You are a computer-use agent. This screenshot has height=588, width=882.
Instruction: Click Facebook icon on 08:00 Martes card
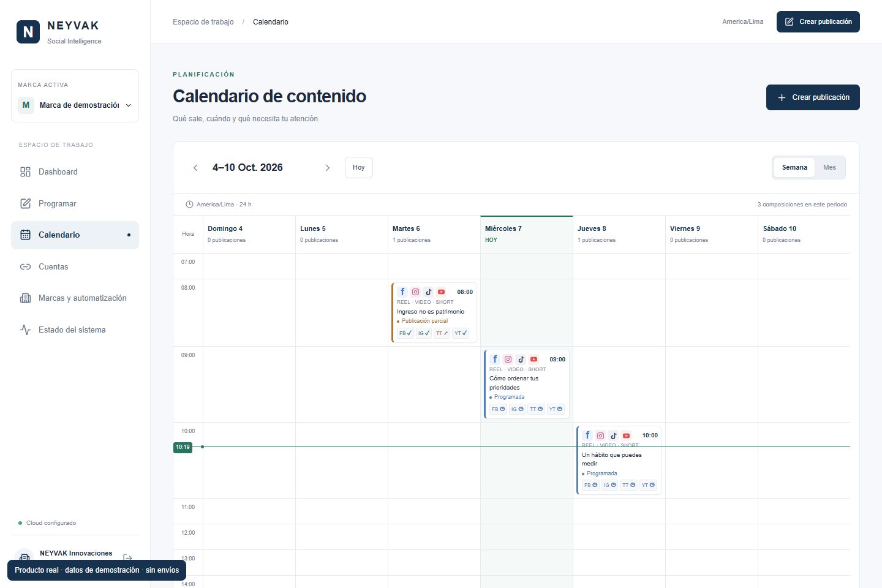402,292
